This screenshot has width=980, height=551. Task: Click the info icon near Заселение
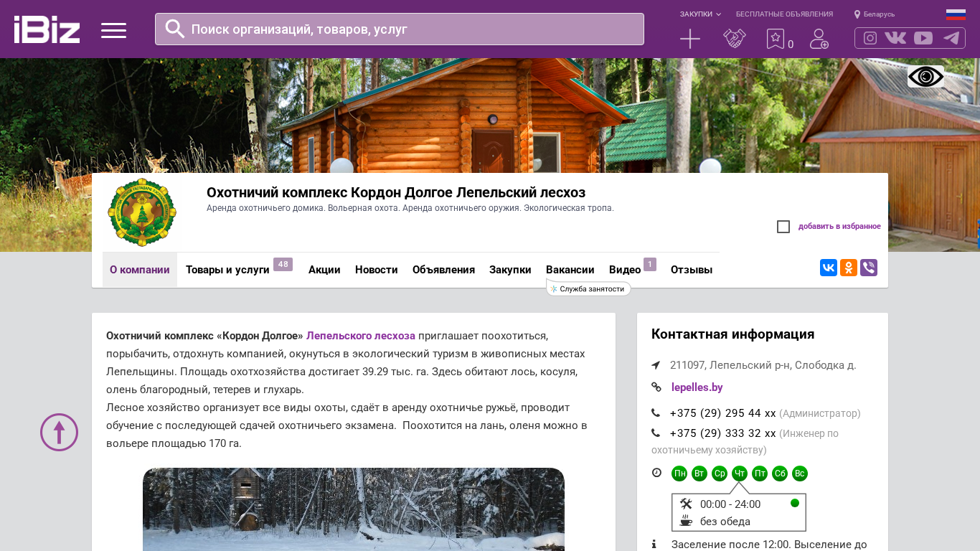tap(654, 545)
